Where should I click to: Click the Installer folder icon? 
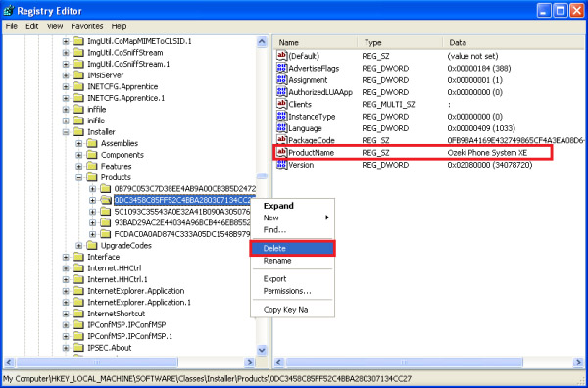(x=78, y=132)
